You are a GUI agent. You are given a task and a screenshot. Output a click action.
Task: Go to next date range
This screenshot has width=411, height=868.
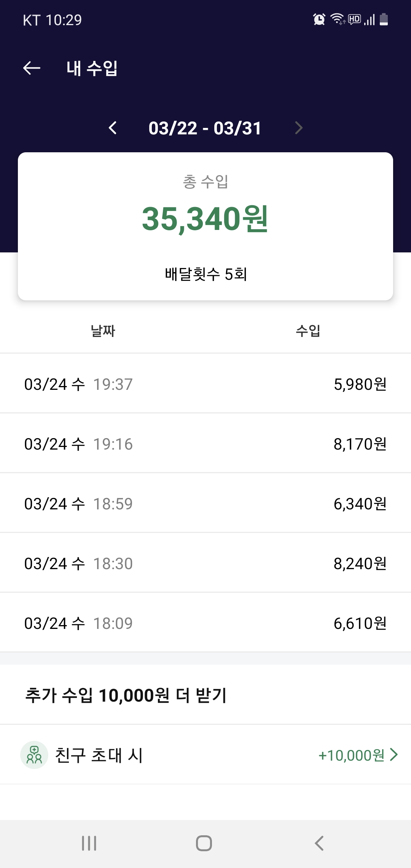(x=299, y=128)
